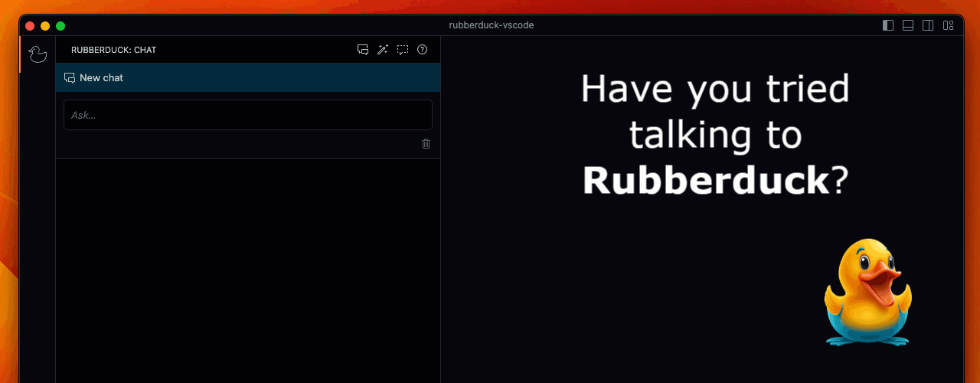Delete conversation using the trash icon
This screenshot has width=980, height=383.
[426, 143]
